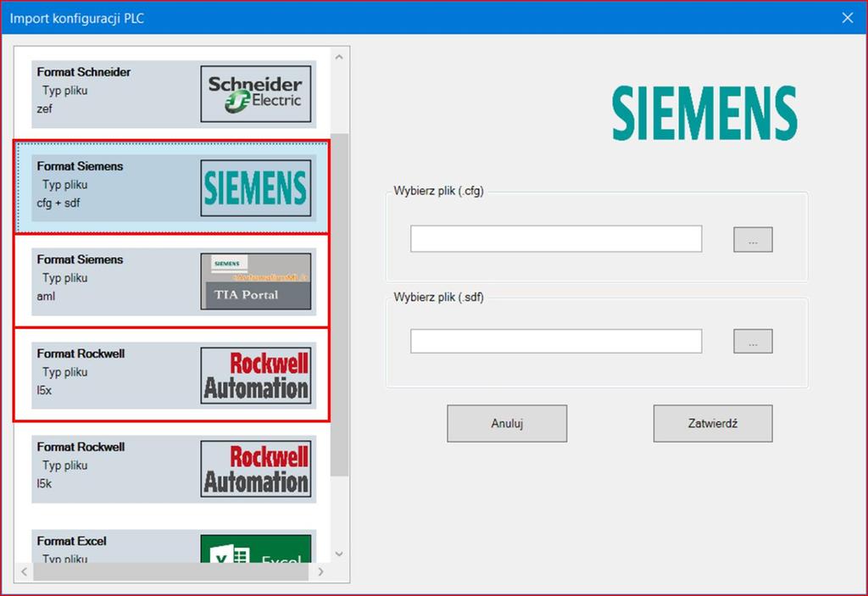The image size is (868, 596).
Task: Click the vertical scrollbar thumb
Action: 339,304
